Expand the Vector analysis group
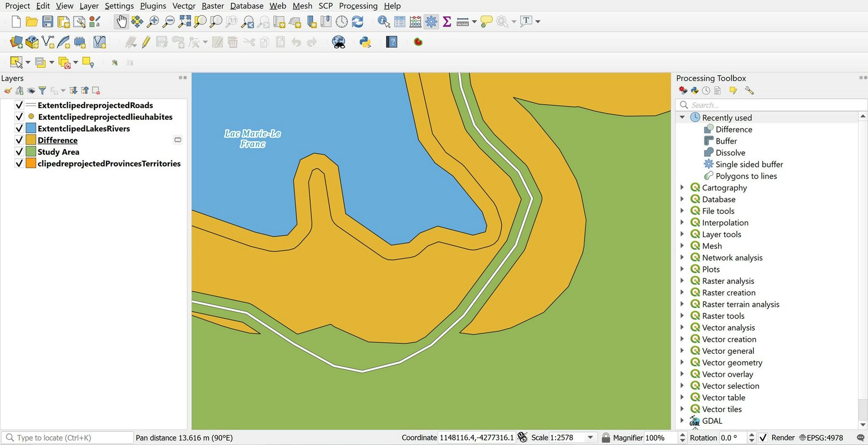Screen dimensions: 868x445 682,327
